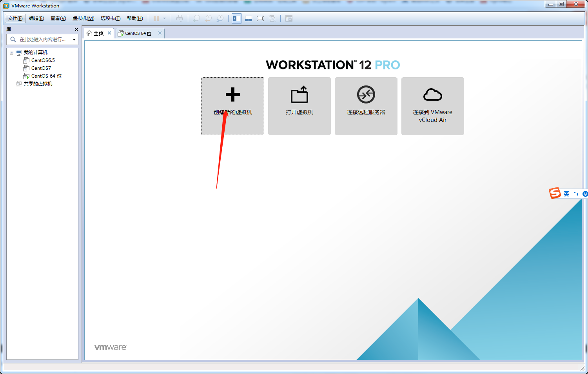Image resolution: width=588 pixels, height=374 pixels.
Task: Toggle the library sidebar view icon
Action: click(237, 18)
